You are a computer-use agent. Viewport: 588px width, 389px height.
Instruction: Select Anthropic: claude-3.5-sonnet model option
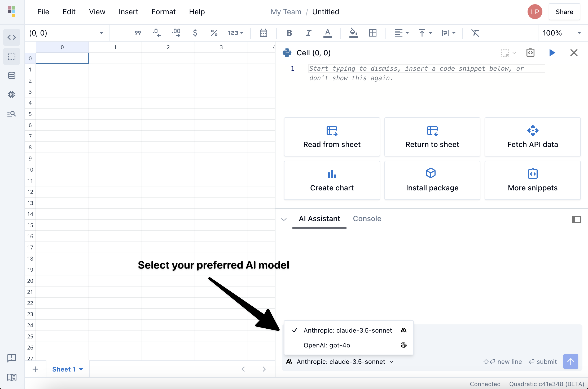click(x=349, y=330)
